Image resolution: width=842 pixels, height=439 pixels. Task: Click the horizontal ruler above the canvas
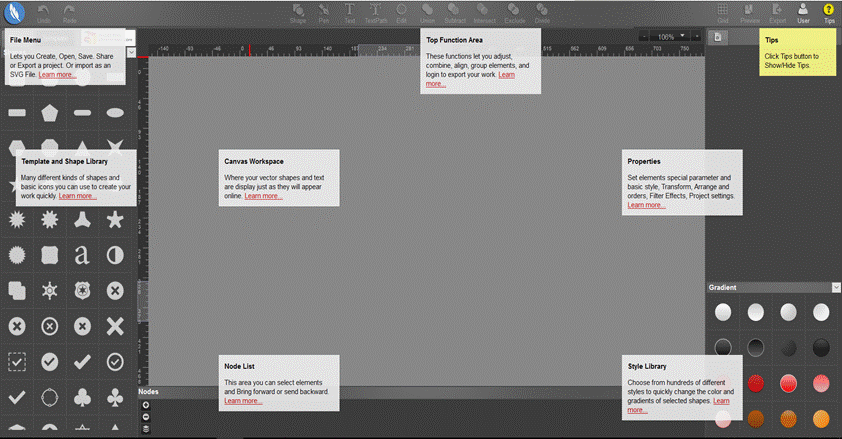coord(426,50)
